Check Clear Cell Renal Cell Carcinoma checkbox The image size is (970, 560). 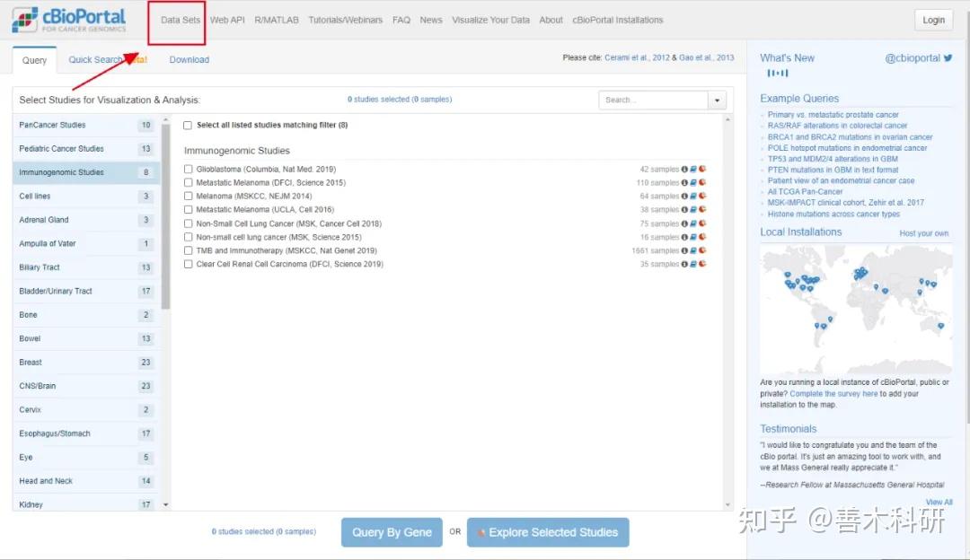pos(188,265)
